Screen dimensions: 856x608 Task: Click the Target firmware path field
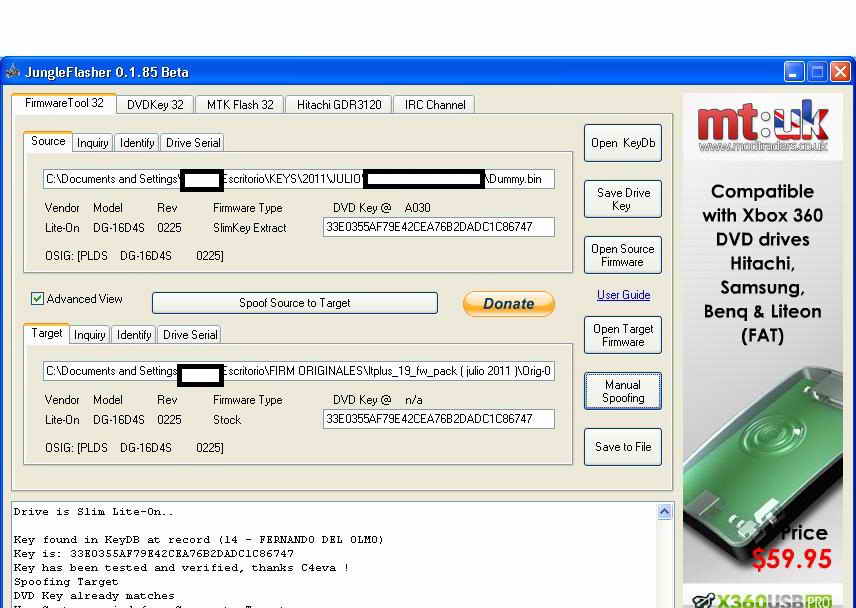(299, 371)
